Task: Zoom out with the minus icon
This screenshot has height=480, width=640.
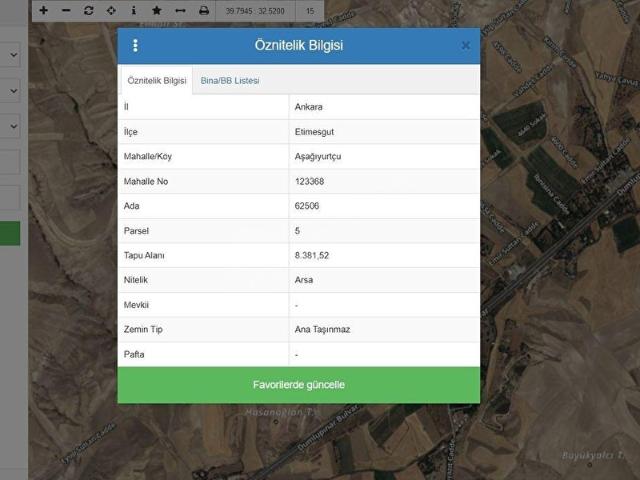Action: [x=66, y=11]
